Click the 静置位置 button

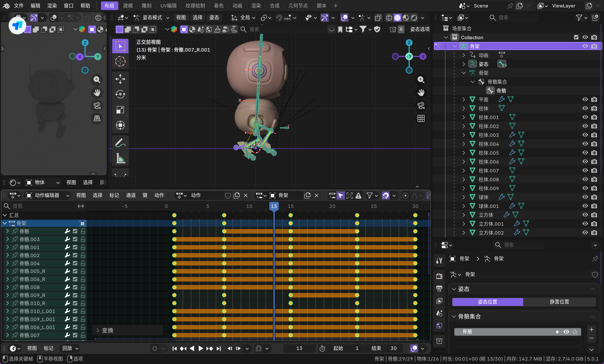(559, 302)
